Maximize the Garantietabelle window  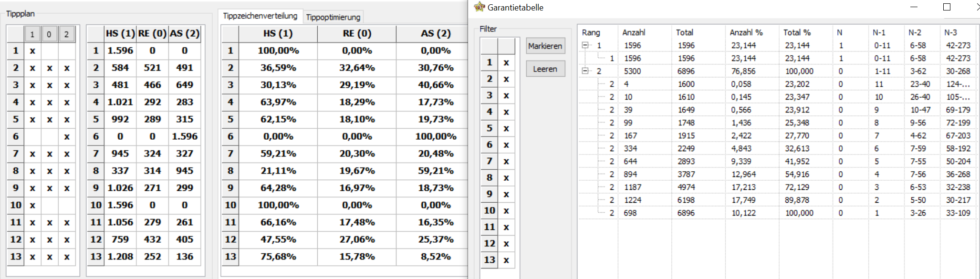click(947, 7)
